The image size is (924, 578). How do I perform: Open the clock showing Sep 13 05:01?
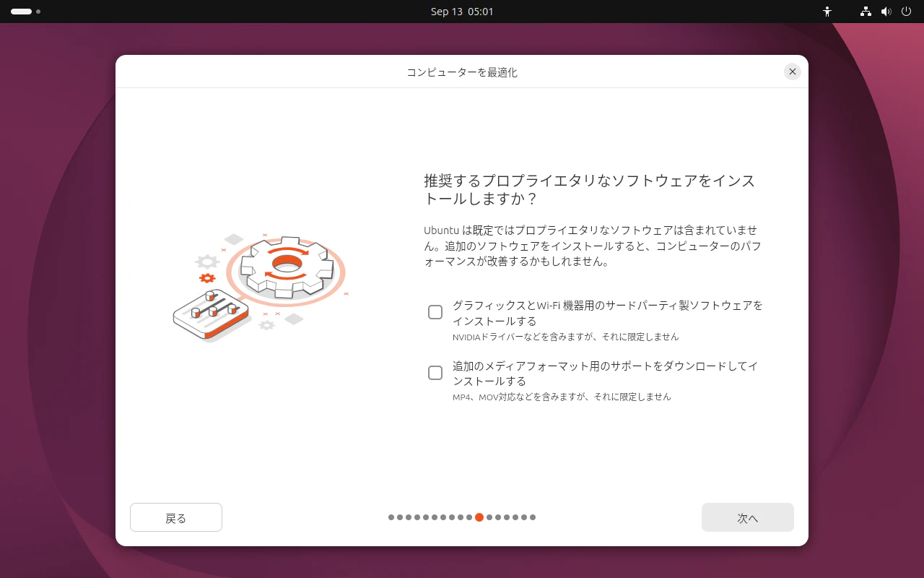click(462, 12)
